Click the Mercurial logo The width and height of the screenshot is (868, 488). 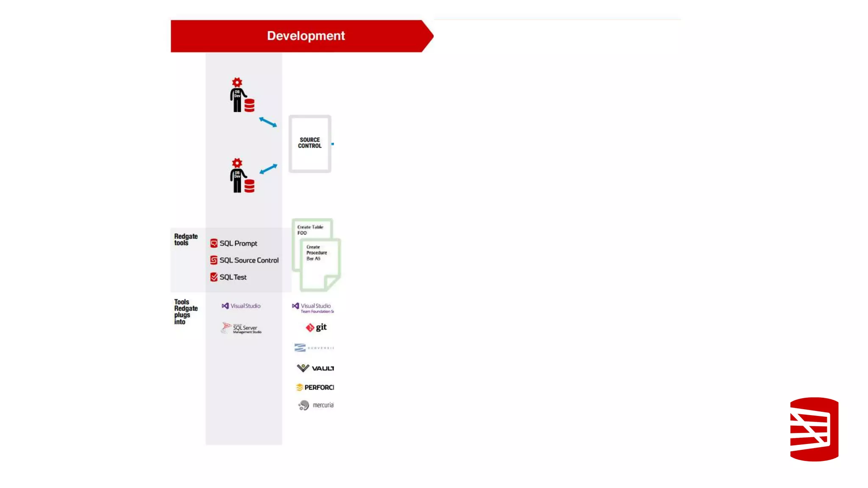tap(315, 405)
